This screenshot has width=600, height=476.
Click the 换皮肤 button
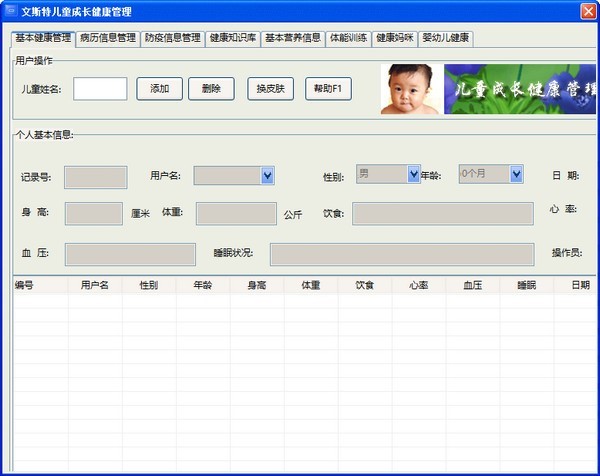(x=270, y=89)
